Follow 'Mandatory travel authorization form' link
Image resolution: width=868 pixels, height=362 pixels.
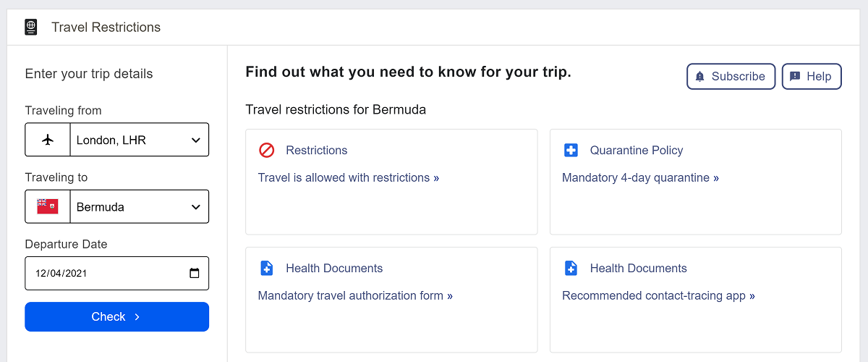355,296
